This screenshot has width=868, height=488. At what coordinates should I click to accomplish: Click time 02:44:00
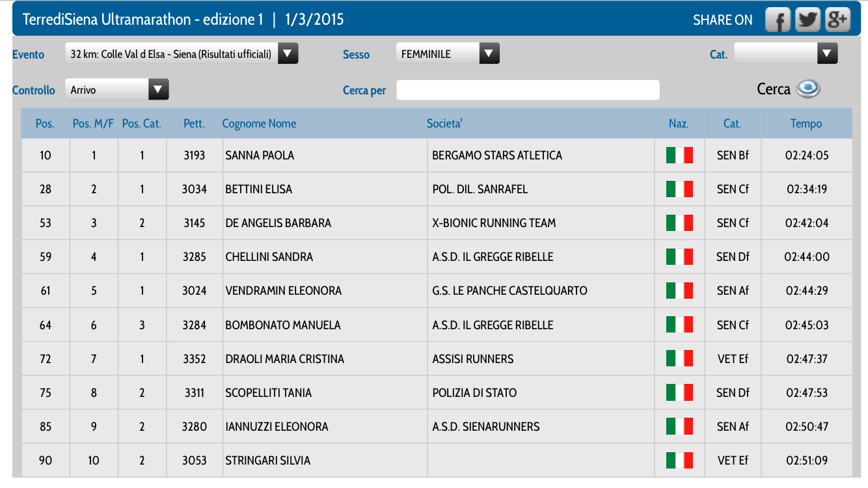click(807, 257)
